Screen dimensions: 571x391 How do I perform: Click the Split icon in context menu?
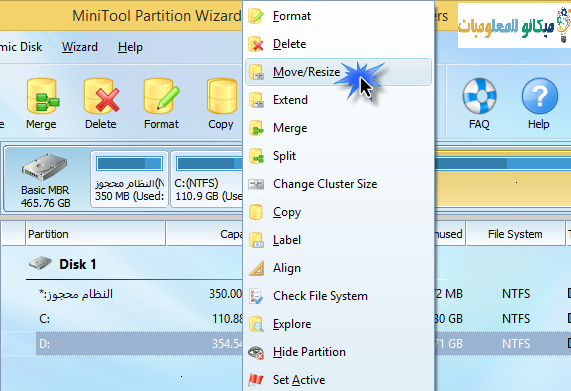[x=256, y=156]
